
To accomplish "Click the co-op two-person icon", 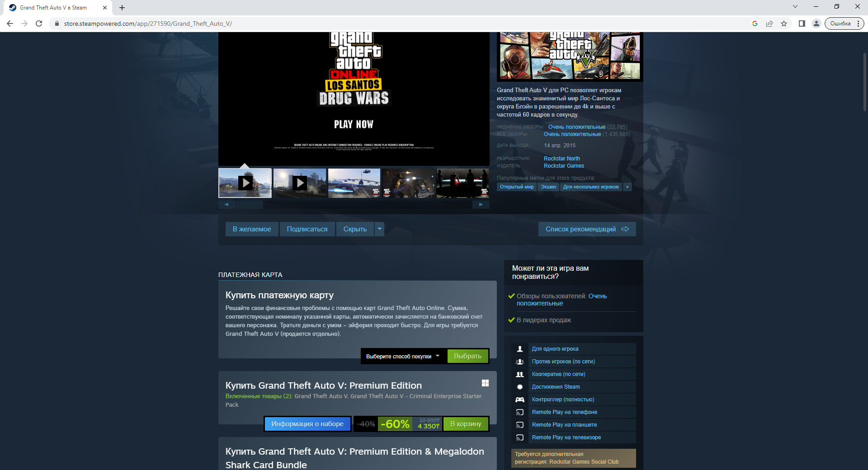I will [x=520, y=374].
